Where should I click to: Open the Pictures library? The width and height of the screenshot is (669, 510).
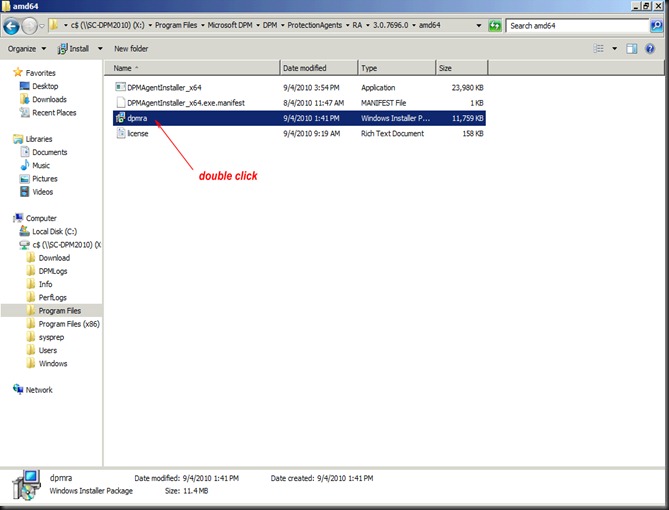pyautogui.click(x=45, y=179)
